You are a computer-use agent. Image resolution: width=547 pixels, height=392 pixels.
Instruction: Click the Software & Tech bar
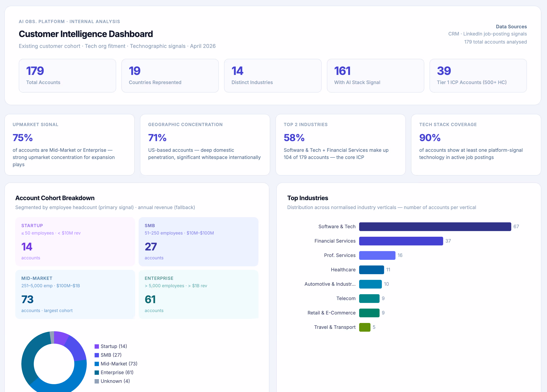coord(435,227)
